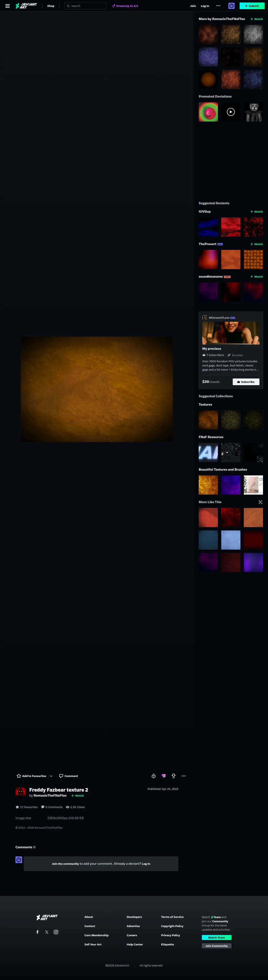Screen dimensions: 268x980
Task: Click the author's red avatar beside title
Action: click(21, 792)
